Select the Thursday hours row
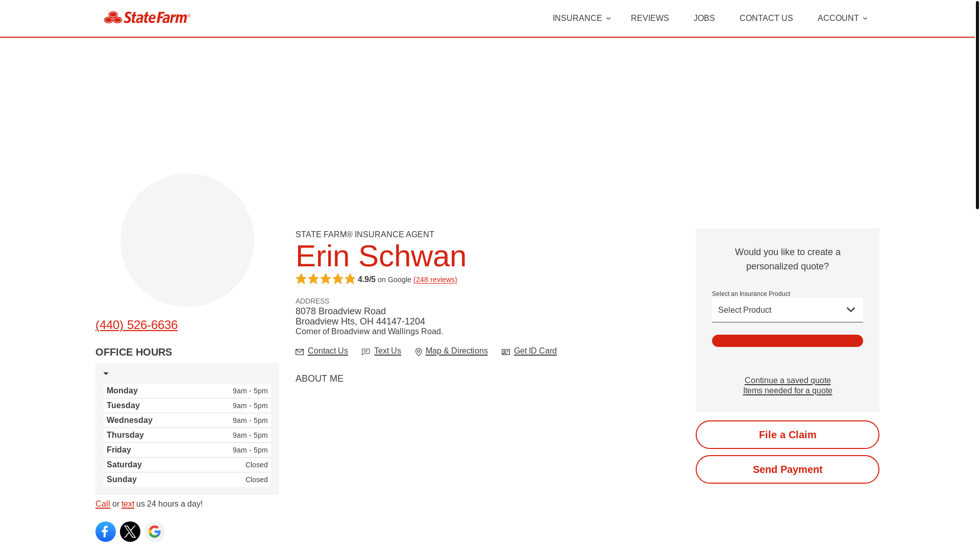The height and width of the screenshot is (551, 980). pos(187,435)
